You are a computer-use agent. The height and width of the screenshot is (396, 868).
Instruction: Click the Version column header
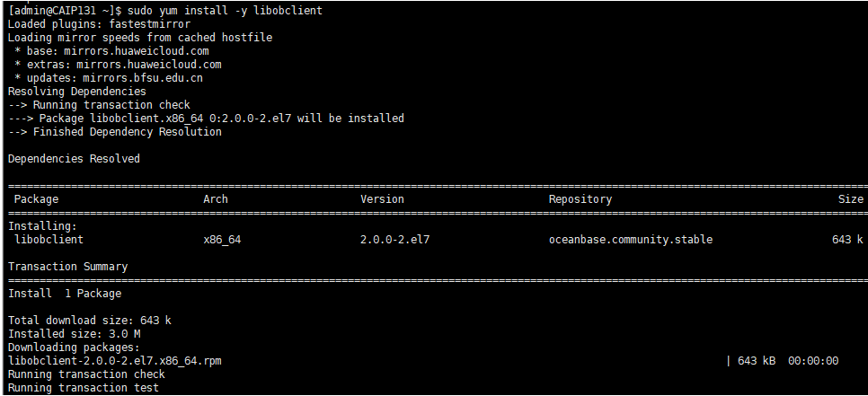[x=382, y=199]
